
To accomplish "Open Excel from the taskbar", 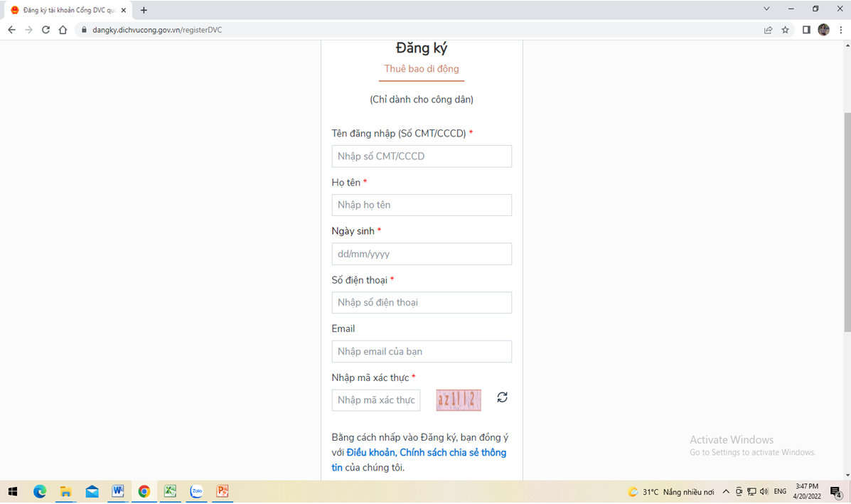I will tap(170, 491).
